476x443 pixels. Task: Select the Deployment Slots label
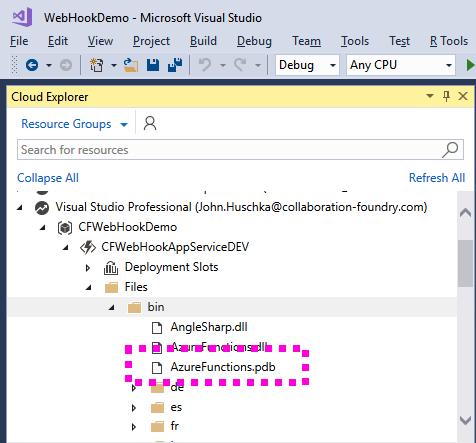pos(171,267)
